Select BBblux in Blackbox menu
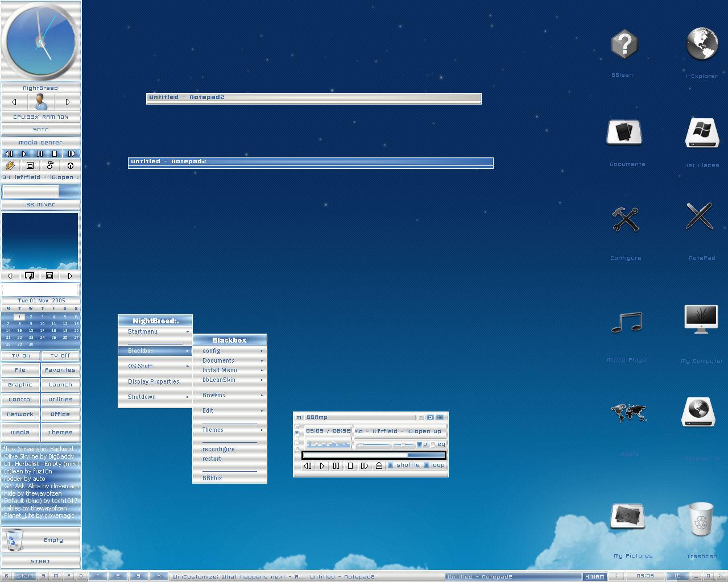 point(230,478)
